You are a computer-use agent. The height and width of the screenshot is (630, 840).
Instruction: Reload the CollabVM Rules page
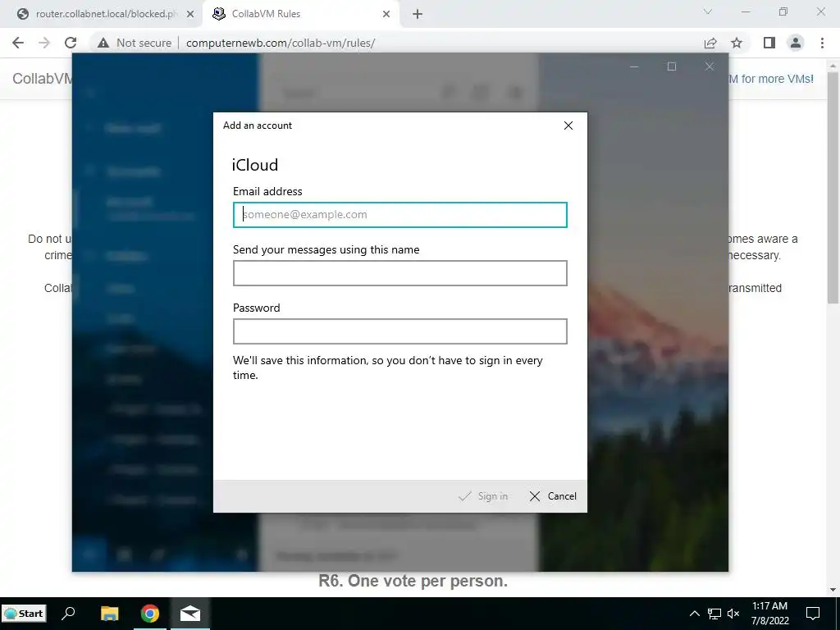click(x=71, y=43)
